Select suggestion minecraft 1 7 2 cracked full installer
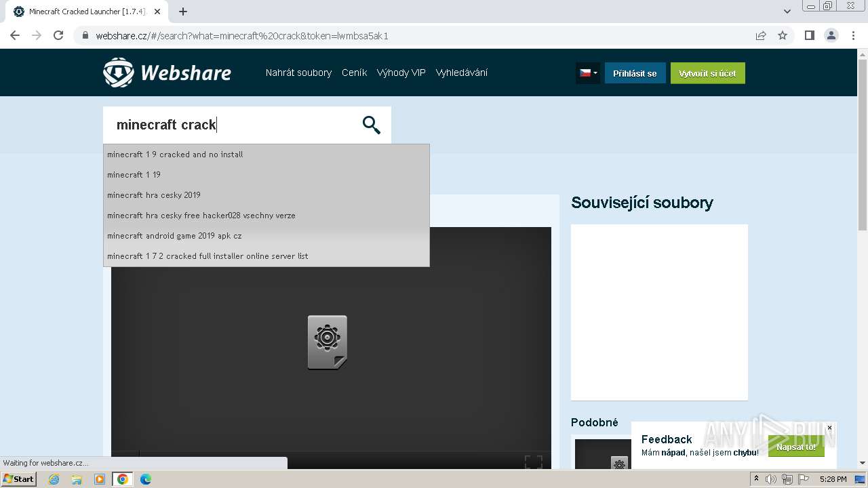868x488 pixels. [x=267, y=256]
